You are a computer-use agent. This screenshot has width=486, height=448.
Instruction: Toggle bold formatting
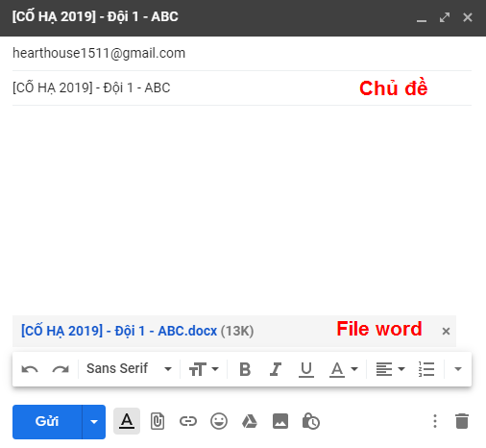click(245, 369)
